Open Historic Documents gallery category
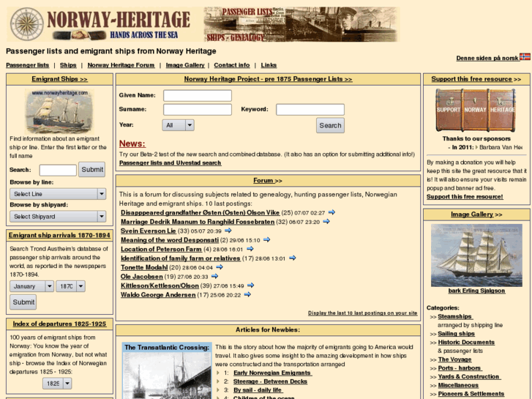 [x=466, y=343]
